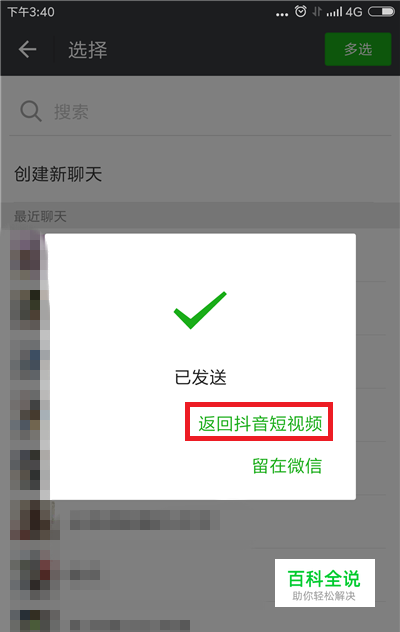
Task: Tap the 选择 page title
Action: [88, 50]
